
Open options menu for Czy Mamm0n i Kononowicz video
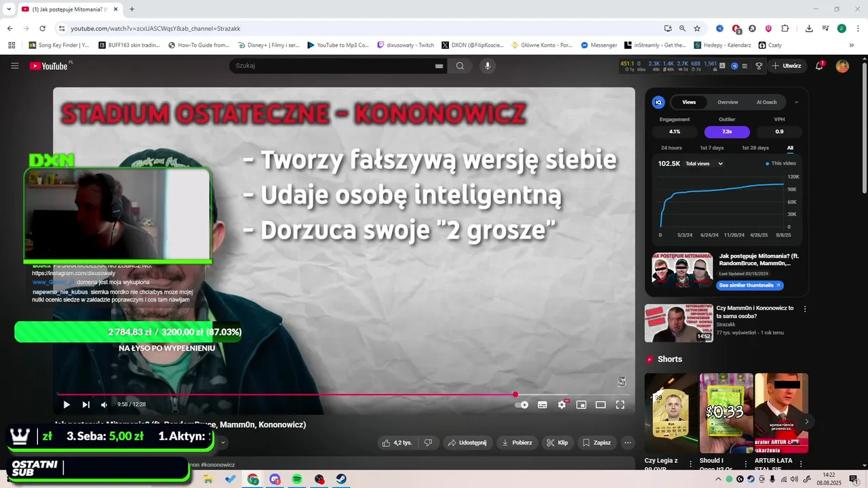coord(805,308)
